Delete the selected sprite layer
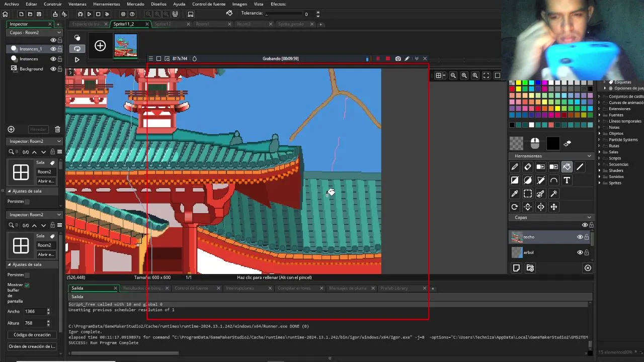The image size is (644, 362). [588, 268]
